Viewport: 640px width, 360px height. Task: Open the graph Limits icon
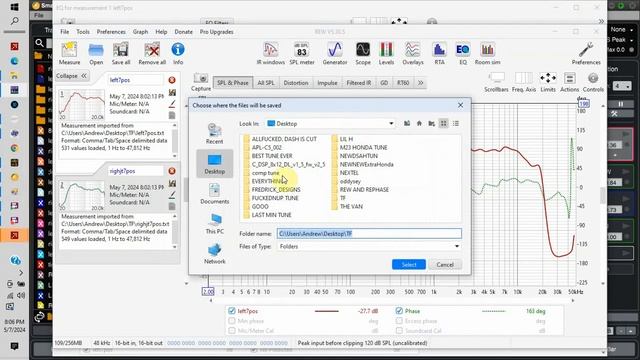pyautogui.click(x=548, y=82)
